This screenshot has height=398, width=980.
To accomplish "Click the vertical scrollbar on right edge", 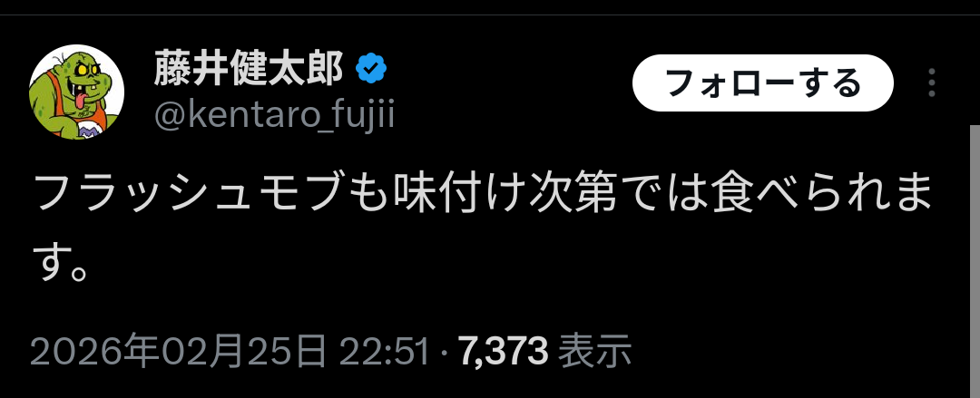I will pos(975,261).
